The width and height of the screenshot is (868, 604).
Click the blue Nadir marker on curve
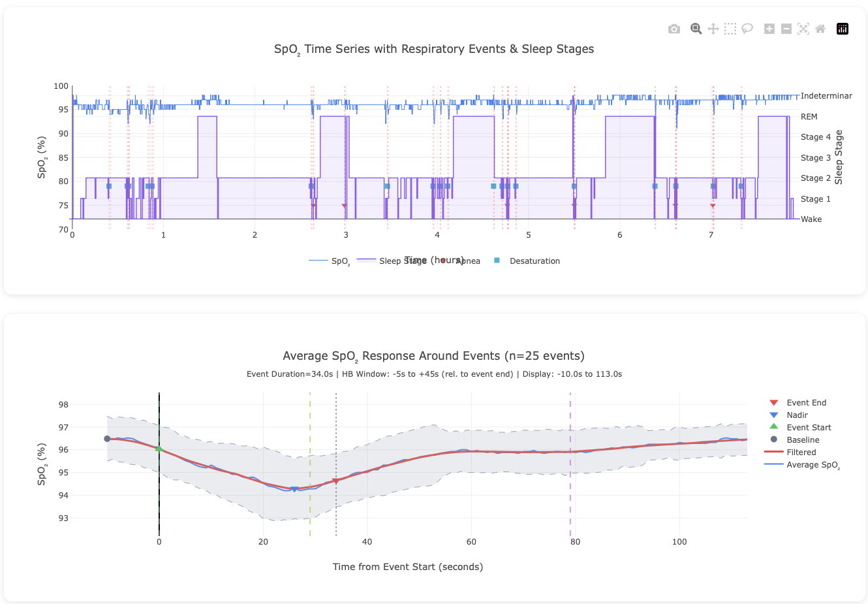pos(294,489)
